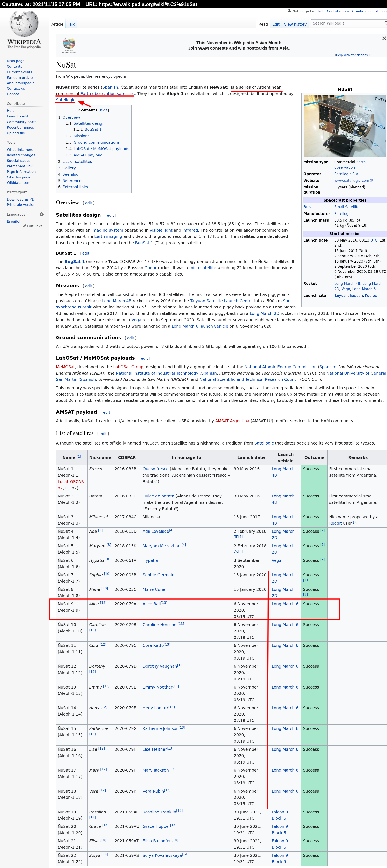Open BugSat 1 bold link
The width and height of the screenshot is (387, 868).
pos(75,262)
